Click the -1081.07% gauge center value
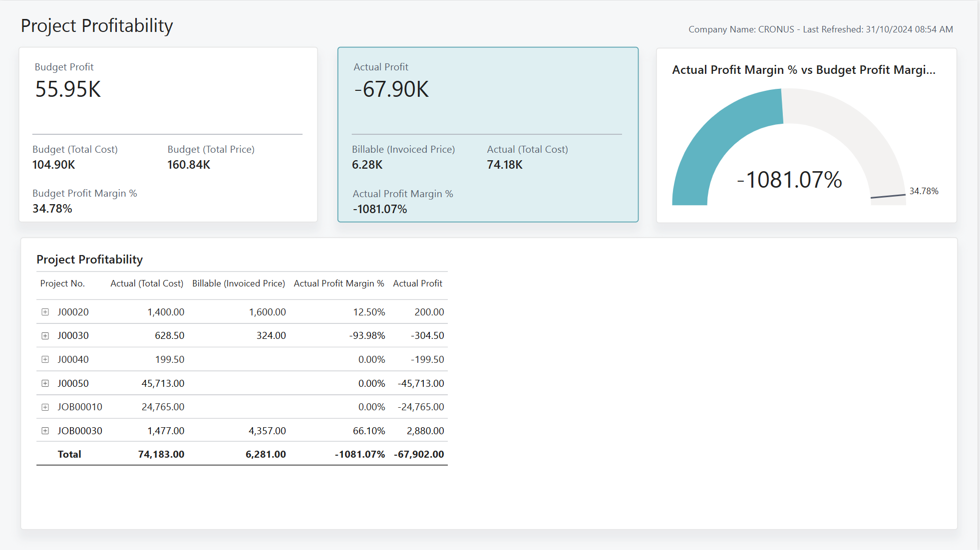The height and width of the screenshot is (550, 980). tap(789, 180)
